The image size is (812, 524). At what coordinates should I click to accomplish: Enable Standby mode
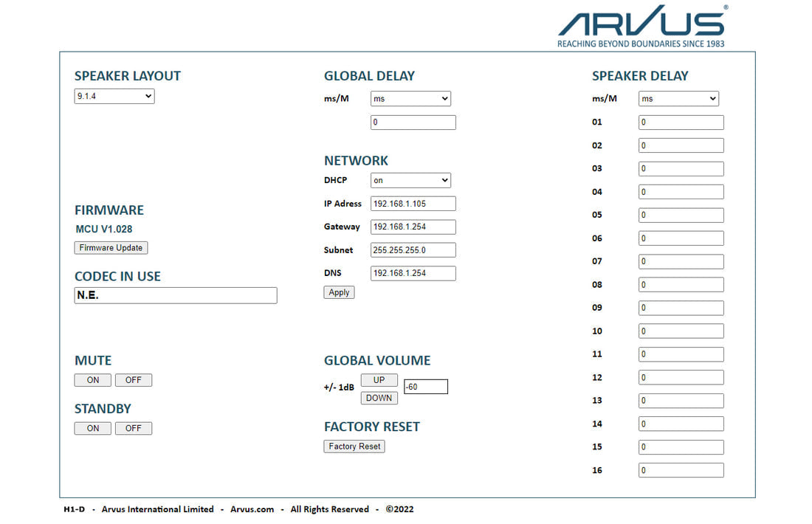coord(92,428)
